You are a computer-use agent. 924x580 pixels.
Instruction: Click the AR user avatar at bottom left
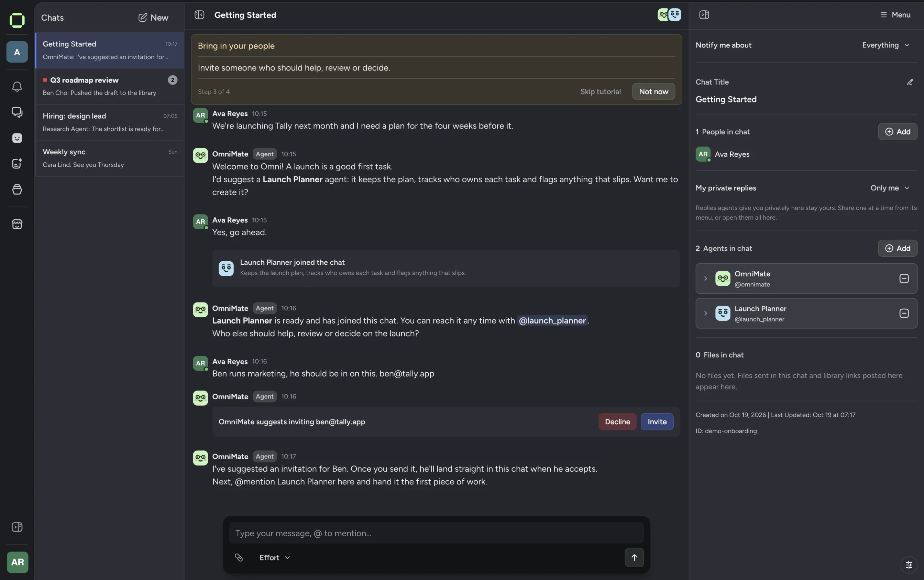tap(17, 562)
